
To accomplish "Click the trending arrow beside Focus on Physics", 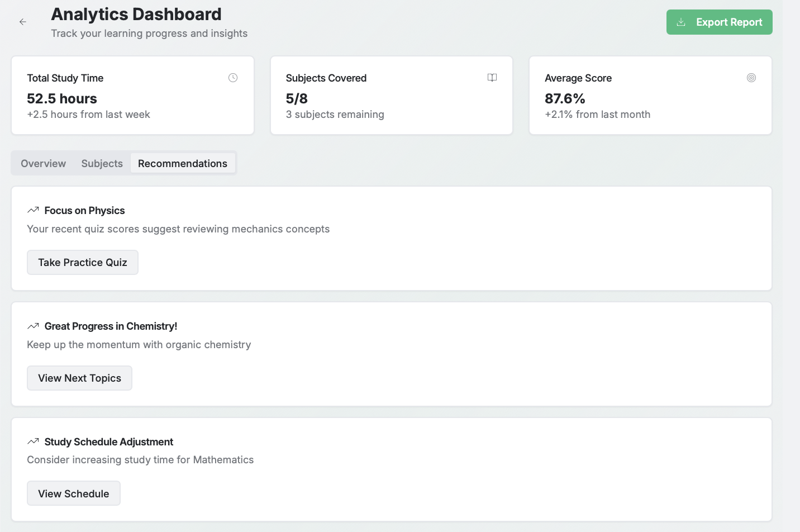I will (33, 210).
